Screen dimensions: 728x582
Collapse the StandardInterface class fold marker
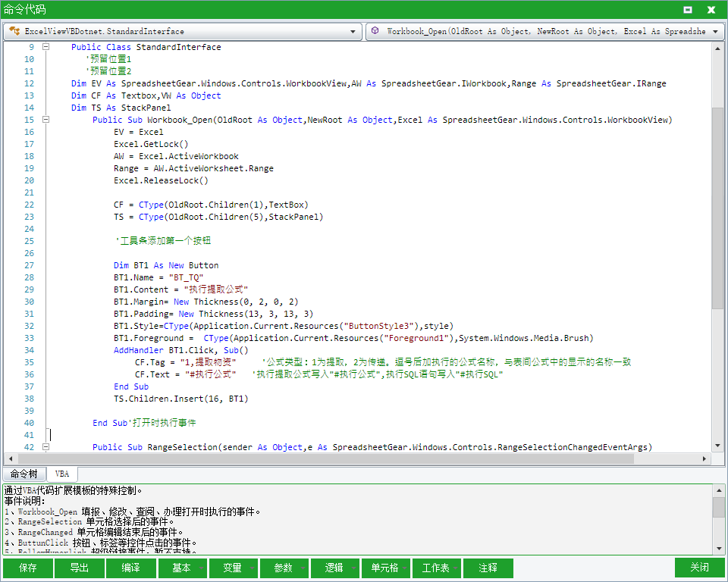coord(46,47)
